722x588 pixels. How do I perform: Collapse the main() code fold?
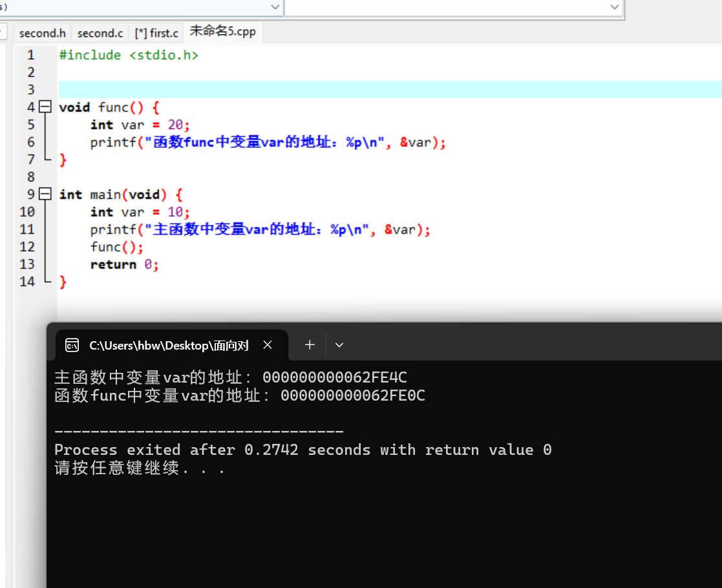click(x=45, y=194)
